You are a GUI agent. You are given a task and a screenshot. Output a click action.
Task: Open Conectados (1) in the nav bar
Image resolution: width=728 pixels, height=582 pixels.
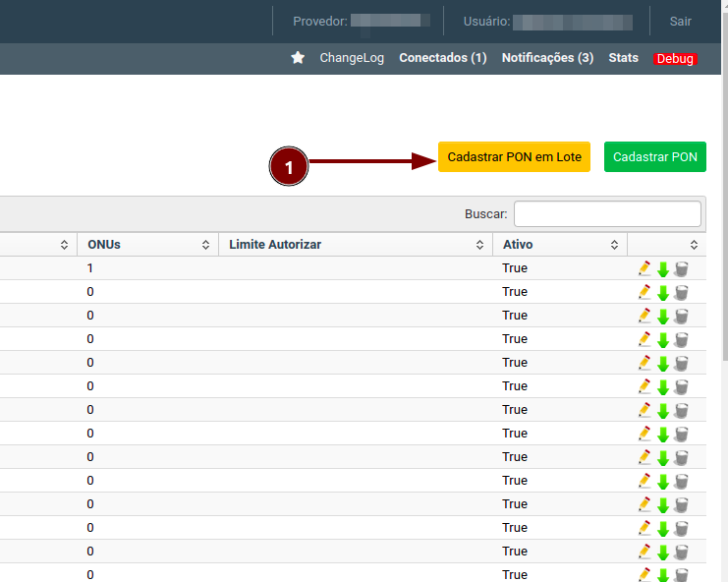442,58
